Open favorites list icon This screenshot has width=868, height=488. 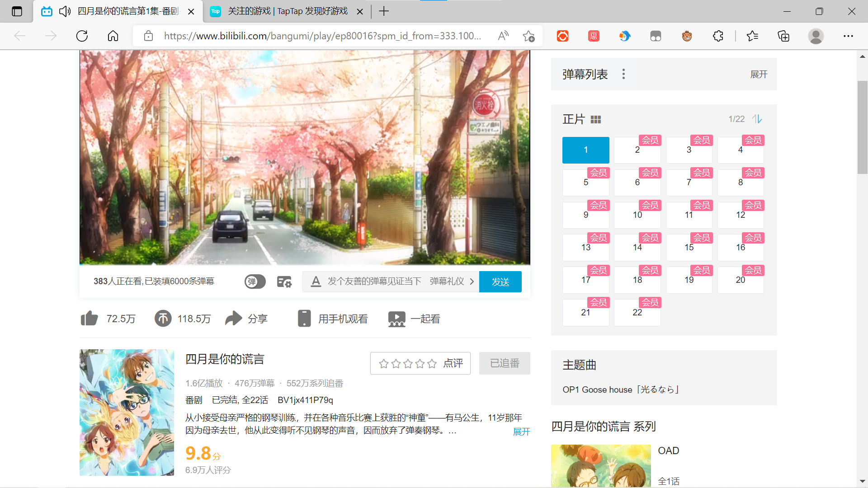[x=752, y=36]
